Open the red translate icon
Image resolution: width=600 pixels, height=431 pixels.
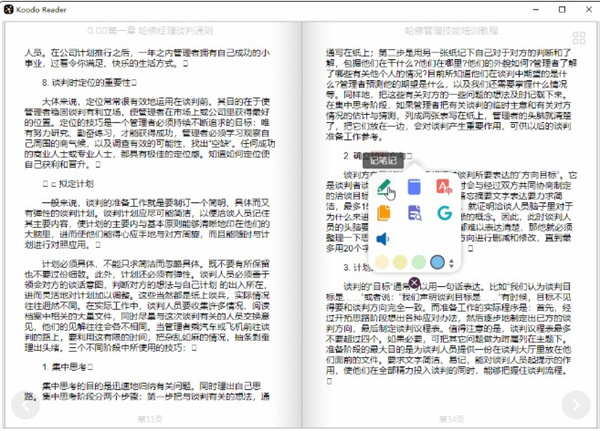[x=444, y=187]
